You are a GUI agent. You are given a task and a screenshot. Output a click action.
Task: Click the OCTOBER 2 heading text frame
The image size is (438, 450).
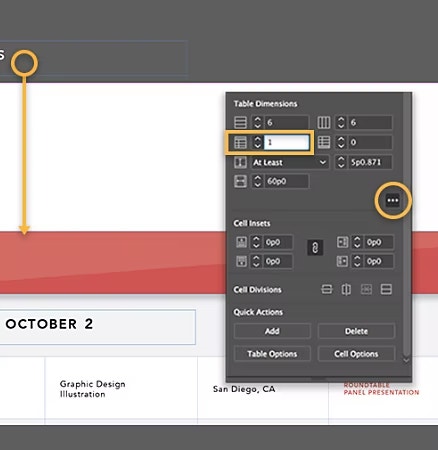tap(97, 327)
